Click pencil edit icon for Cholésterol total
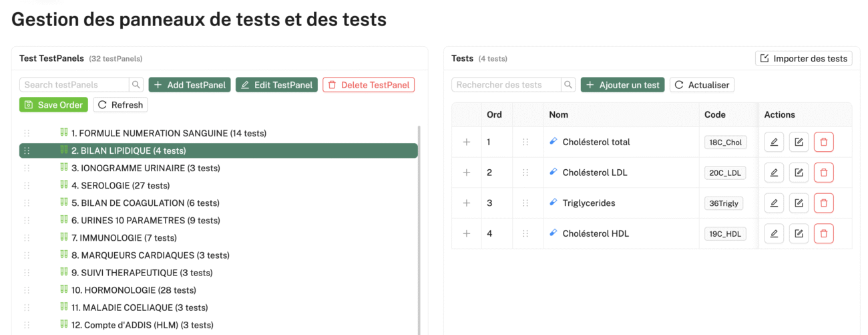 click(774, 142)
